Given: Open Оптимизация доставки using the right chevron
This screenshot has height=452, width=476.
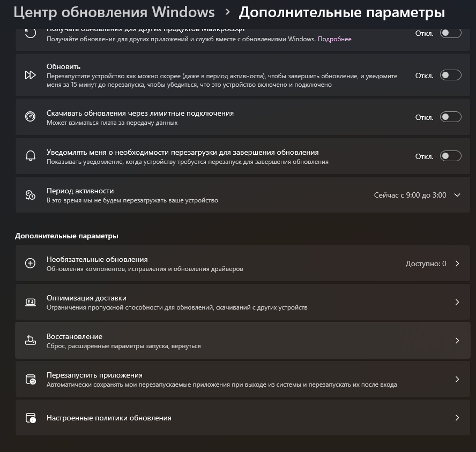Looking at the screenshot, I should (x=457, y=302).
